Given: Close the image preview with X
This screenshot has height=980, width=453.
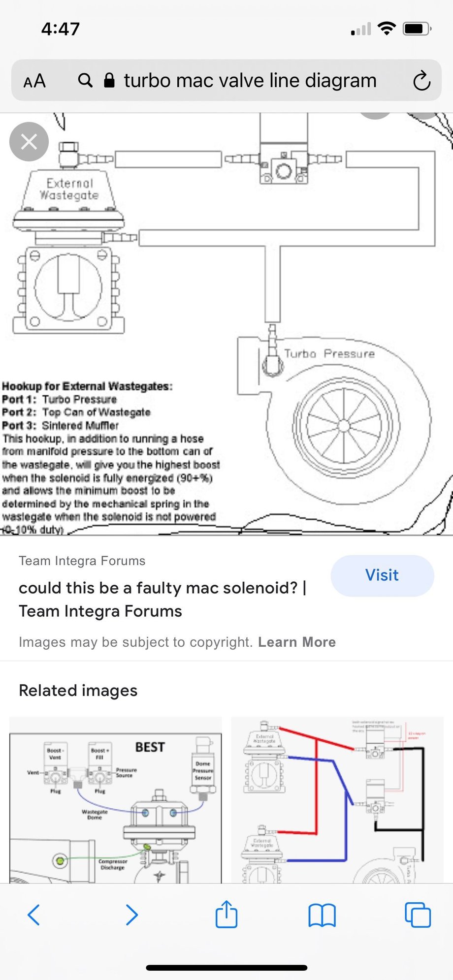Looking at the screenshot, I should point(29,142).
